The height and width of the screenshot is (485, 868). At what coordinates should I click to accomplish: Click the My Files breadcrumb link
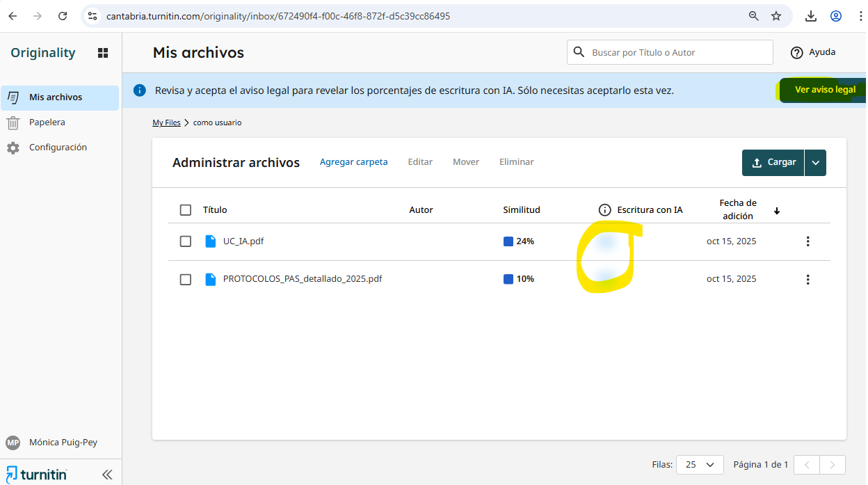click(166, 122)
